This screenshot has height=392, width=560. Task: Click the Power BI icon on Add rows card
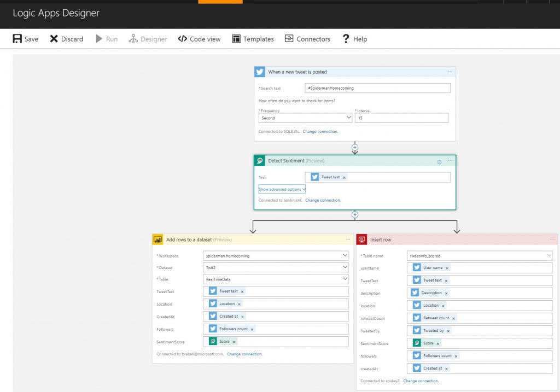coord(158,239)
